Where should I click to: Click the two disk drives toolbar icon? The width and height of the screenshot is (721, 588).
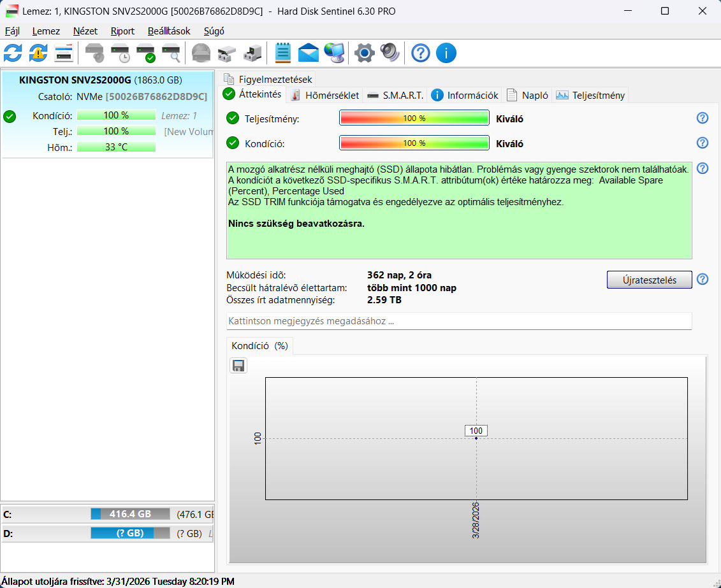[x=227, y=54]
